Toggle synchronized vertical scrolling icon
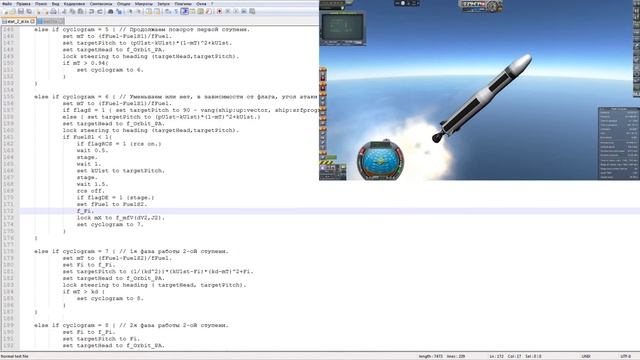The width and height of the screenshot is (640, 360). (148, 11)
